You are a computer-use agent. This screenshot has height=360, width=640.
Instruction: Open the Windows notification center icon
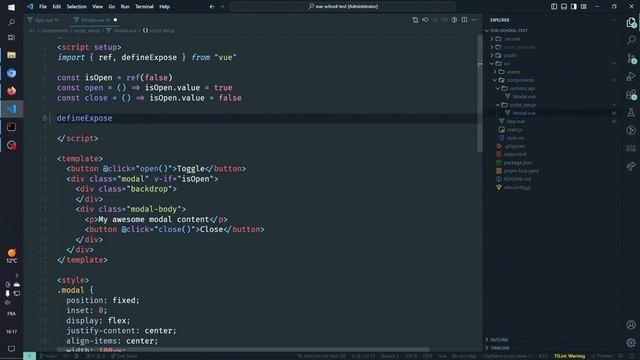point(11,349)
